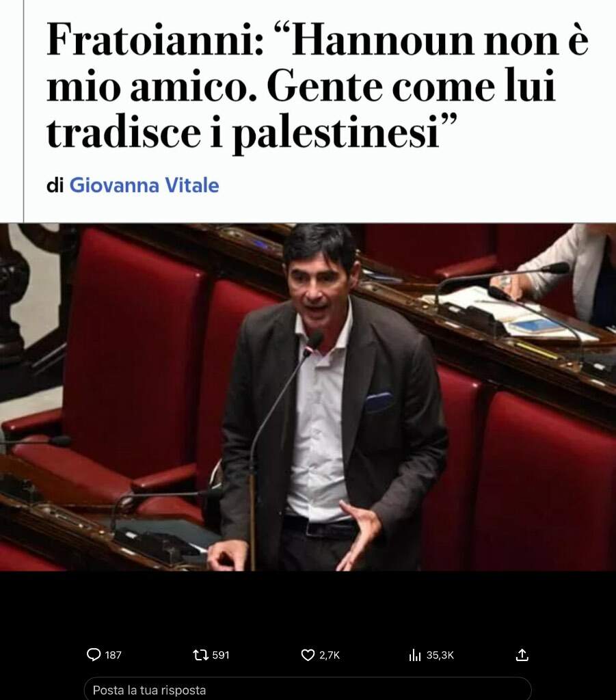Open author link Giovanna Vitale
The height and width of the screenshot is (700, 616).
(144, 185)
